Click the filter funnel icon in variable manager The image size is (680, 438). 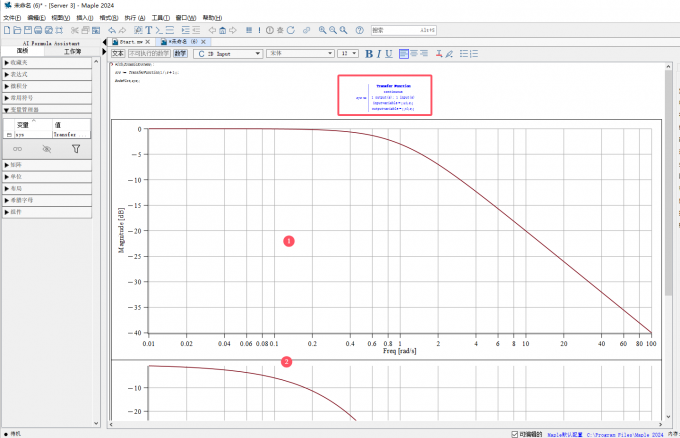click(76, 148)
